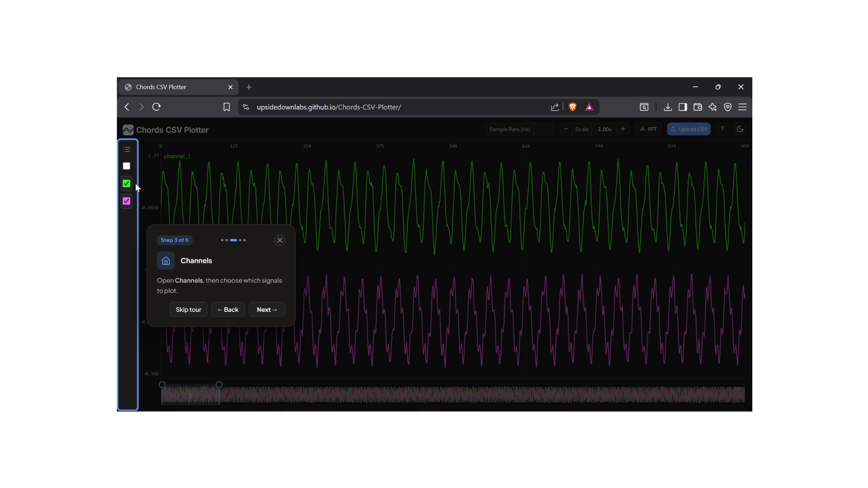This screenshot has width=868, height=488.
Task: Close the Chords CSV Plotter tab
Action: [231, 87]
